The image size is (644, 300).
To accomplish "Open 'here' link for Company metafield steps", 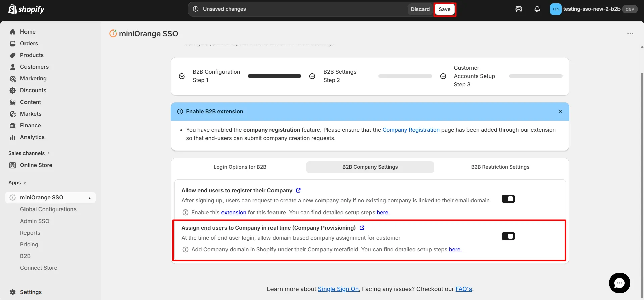I will click(x=455, y=249).
